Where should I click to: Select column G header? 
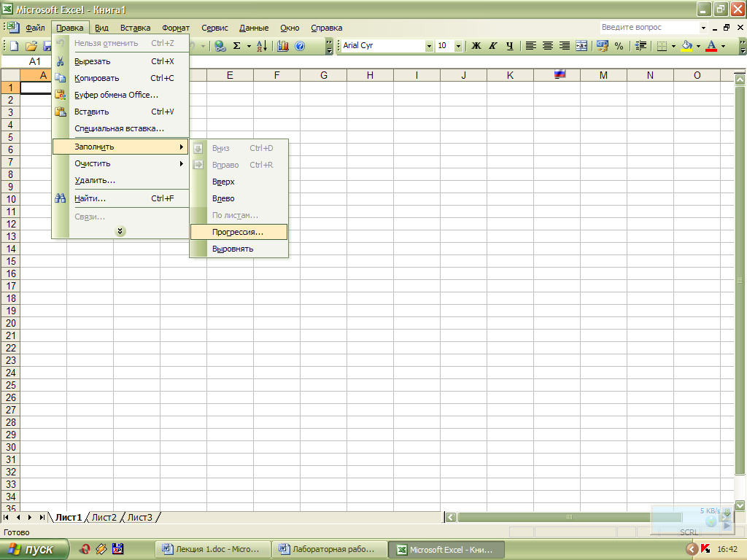click(x=323, y=75)
